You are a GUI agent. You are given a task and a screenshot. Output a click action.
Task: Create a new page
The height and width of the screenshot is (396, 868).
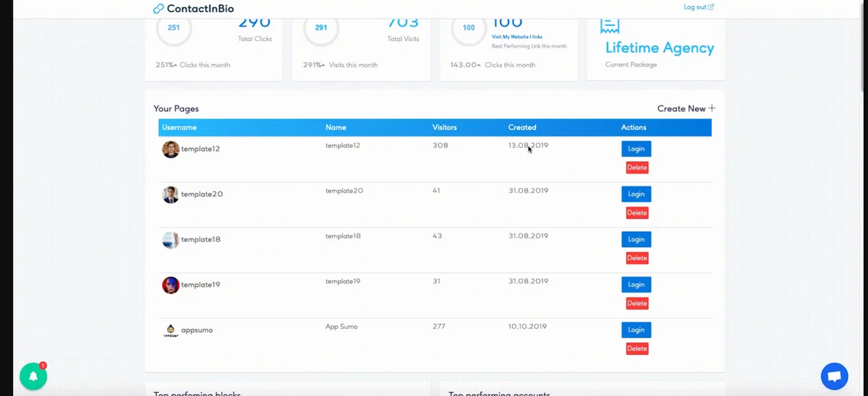686,108
